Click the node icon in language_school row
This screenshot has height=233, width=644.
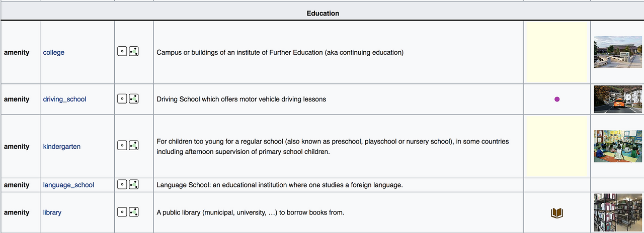pos(122,184)
